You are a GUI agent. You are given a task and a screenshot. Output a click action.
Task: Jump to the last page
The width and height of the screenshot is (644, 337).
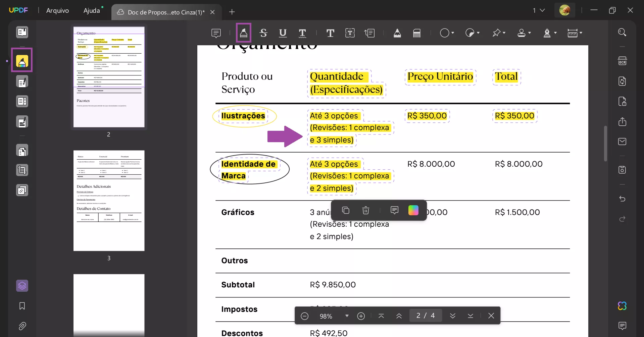coord(470,316)
